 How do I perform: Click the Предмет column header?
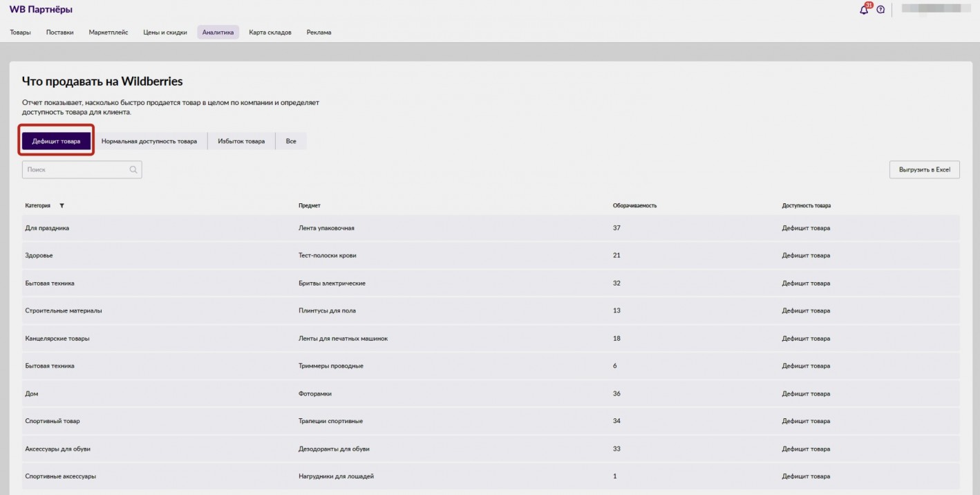(310, 206)
